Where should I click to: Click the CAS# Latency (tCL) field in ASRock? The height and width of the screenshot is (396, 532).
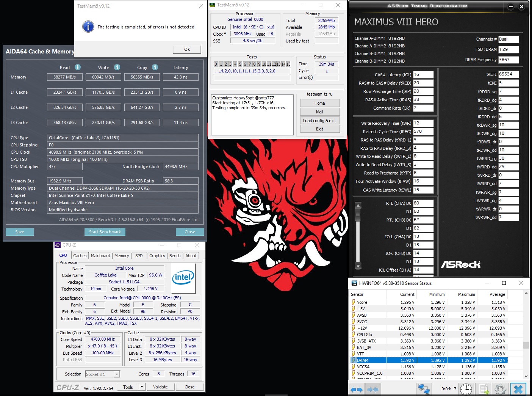pyautogui.click(x=423, y=75)
